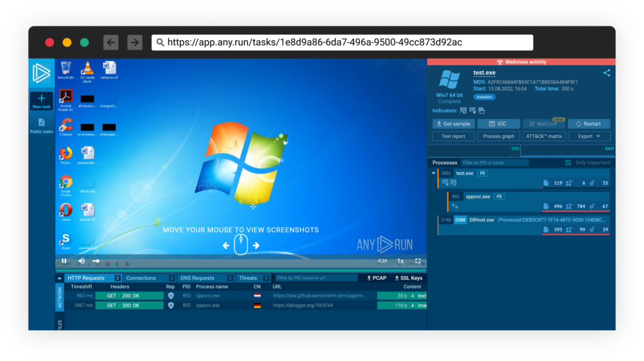Select the vertical FILES side tab

pyautogui.click(x=60, y=325)
